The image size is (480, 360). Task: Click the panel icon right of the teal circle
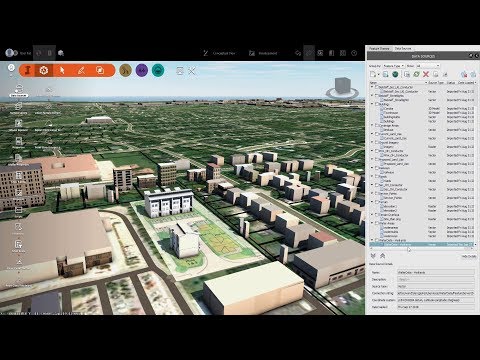click(180, 71)
